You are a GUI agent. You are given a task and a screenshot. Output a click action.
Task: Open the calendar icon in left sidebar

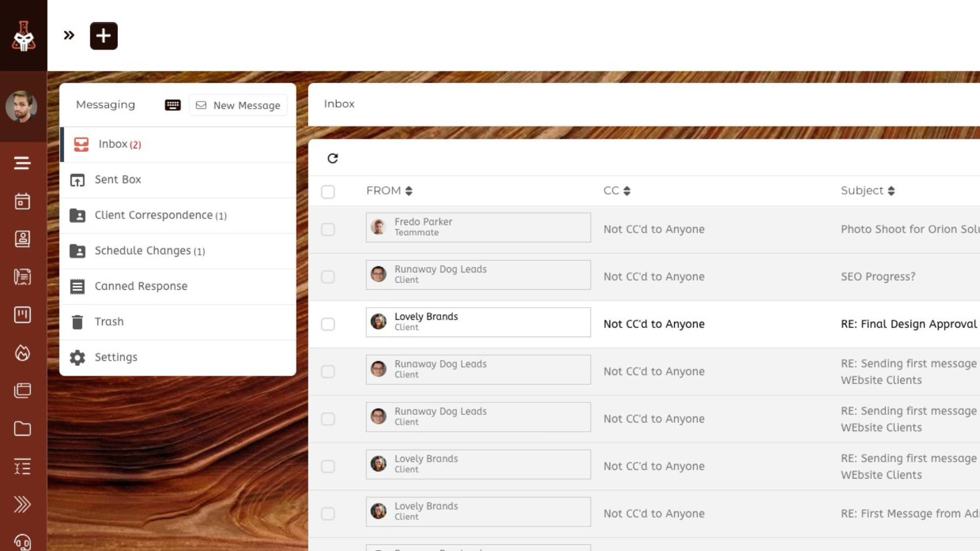click(22, 201)
